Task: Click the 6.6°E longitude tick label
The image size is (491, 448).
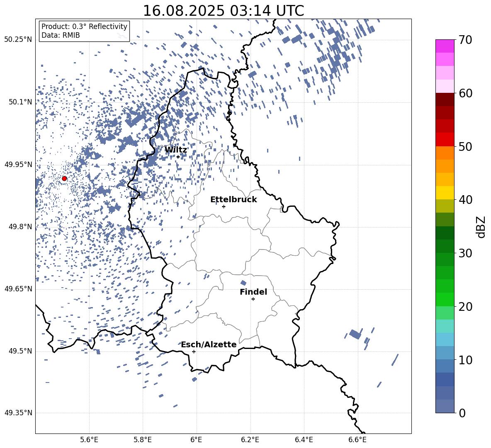Action: tap(357, 440)
